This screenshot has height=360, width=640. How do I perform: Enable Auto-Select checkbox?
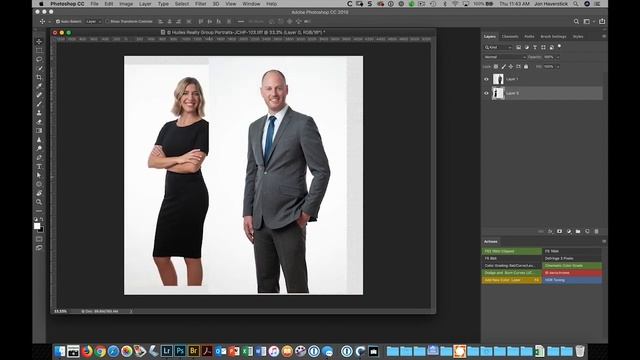(x=58, y=21)
